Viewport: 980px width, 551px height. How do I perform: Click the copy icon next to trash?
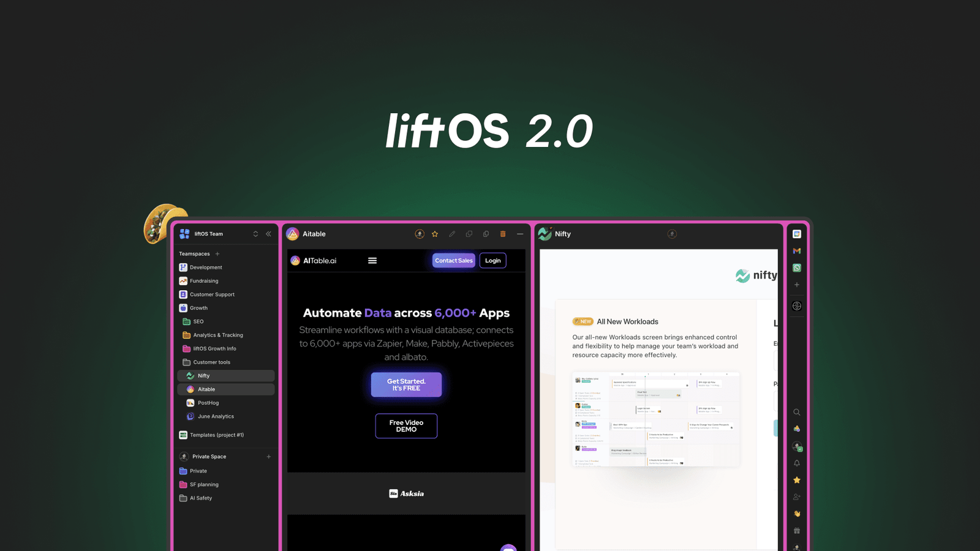point(486,234)
